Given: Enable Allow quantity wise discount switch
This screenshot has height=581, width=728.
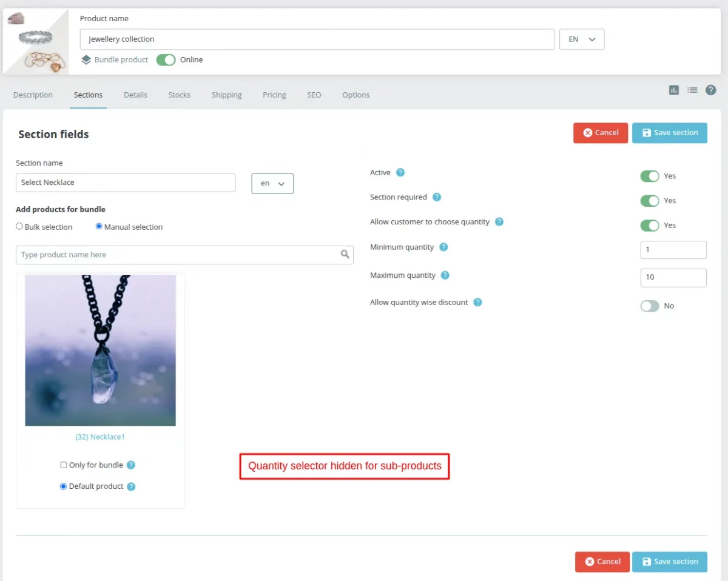Looking at the screenshot, I should (650, 306).
